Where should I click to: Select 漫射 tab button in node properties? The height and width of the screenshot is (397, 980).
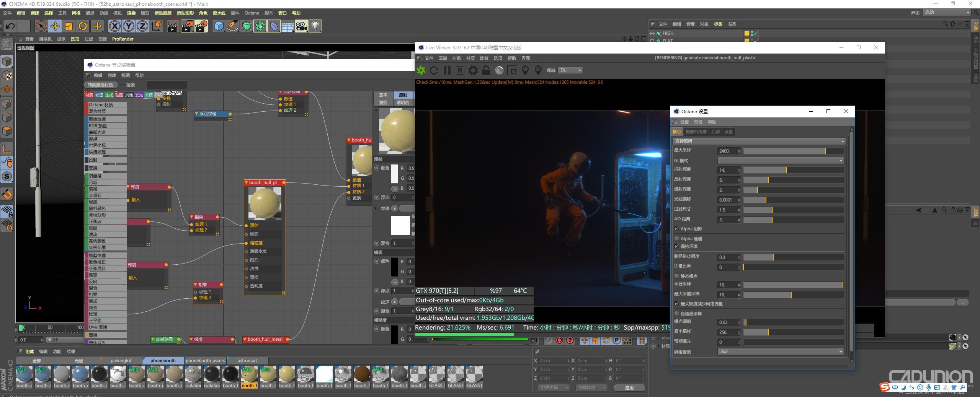[403, 95]
